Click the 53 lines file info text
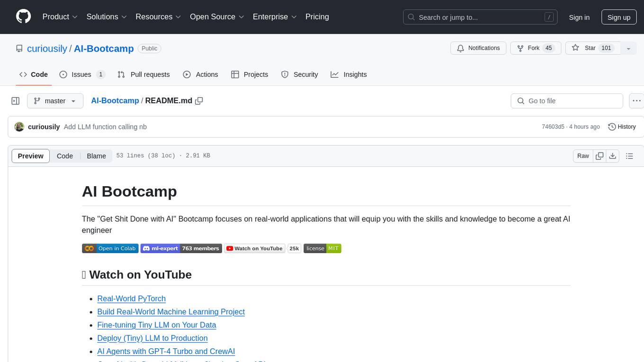This screenshot has height=362, width=644. click(163, 156)
